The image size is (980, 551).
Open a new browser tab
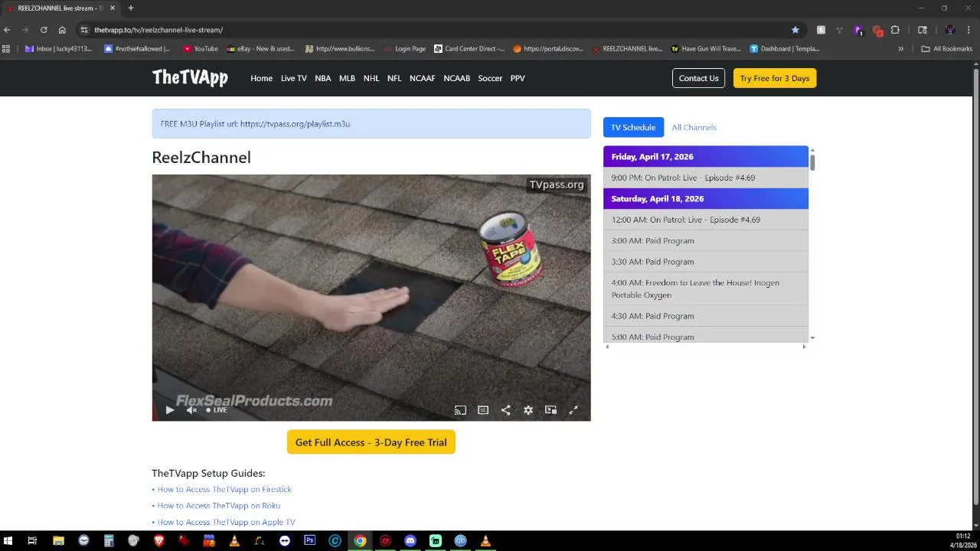[x=131, y=8]
